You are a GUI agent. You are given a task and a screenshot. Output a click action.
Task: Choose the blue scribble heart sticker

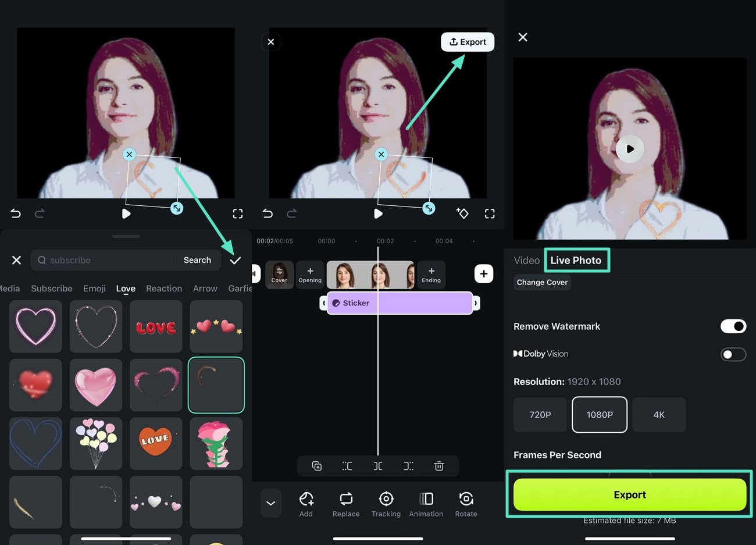pyautogui.click(x=35, y=443)
